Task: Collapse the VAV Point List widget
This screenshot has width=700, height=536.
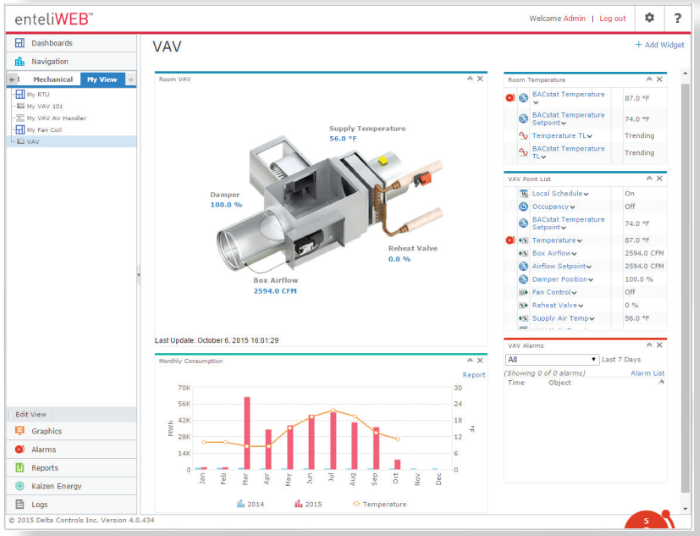Action: [x=649, y=178]
